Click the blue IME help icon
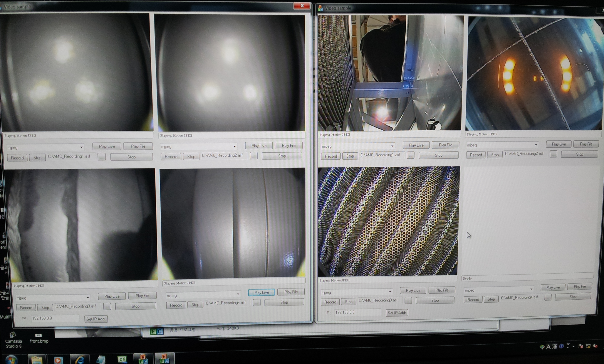This screenshot has width=604, height=364. coord(561,346)
